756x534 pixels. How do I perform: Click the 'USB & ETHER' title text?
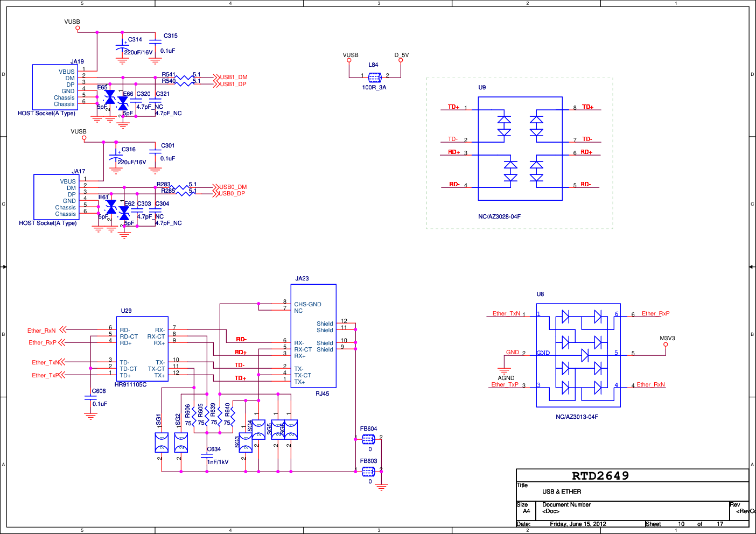[562, 492]
